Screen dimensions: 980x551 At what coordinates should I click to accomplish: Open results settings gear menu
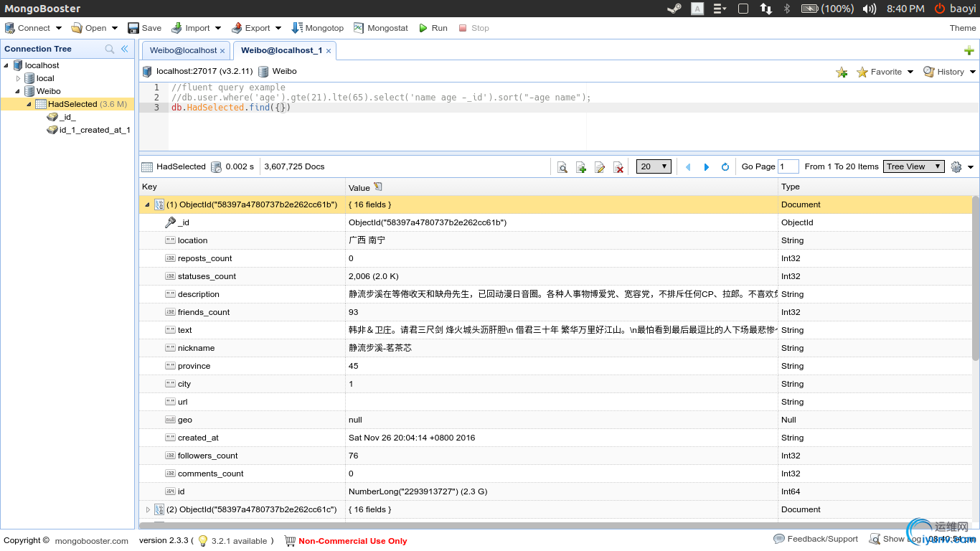click(x=962, y=166)
